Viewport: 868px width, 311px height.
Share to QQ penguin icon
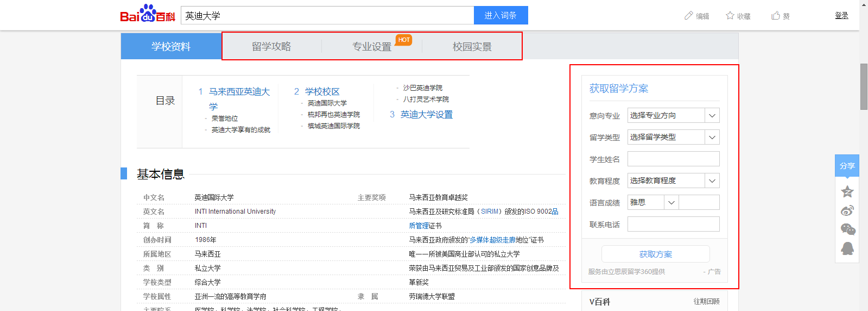pyautogui.click(x=847, y=248)
